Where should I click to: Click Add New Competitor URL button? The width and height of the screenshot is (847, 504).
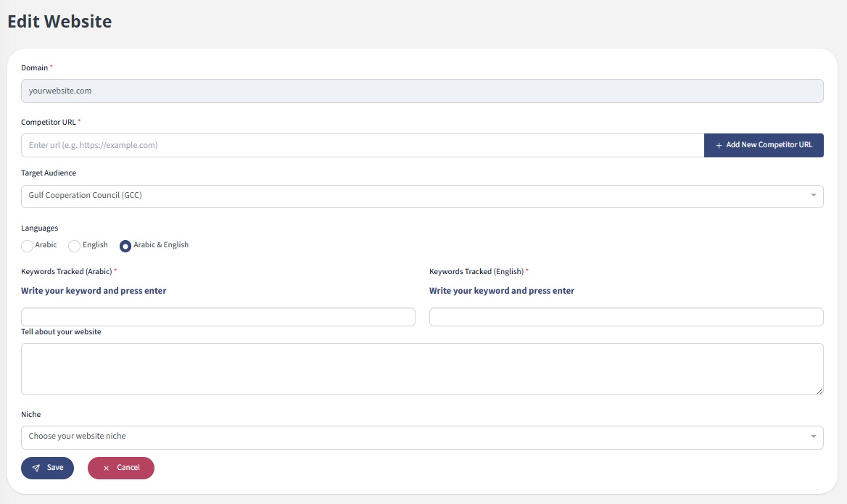pyautogui.click(x=764, y=145)
